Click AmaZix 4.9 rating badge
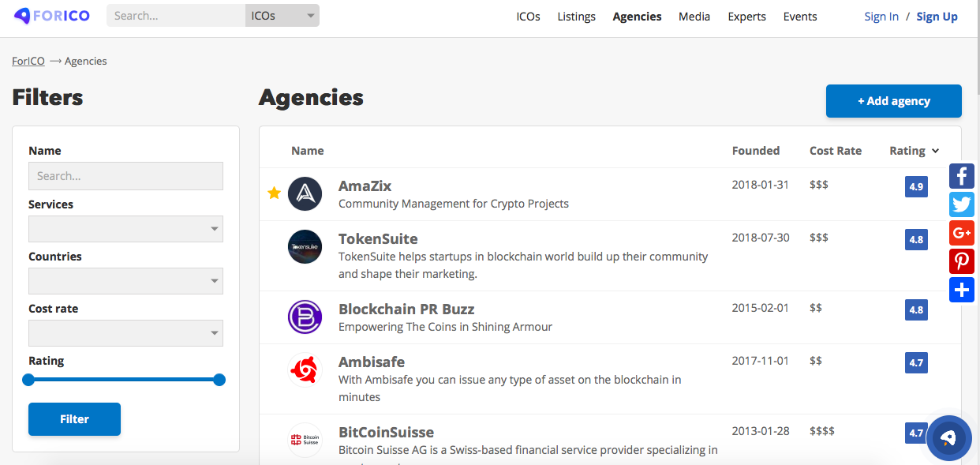The height and width of the screenshot is (465, 980). [x=916, y=187]
